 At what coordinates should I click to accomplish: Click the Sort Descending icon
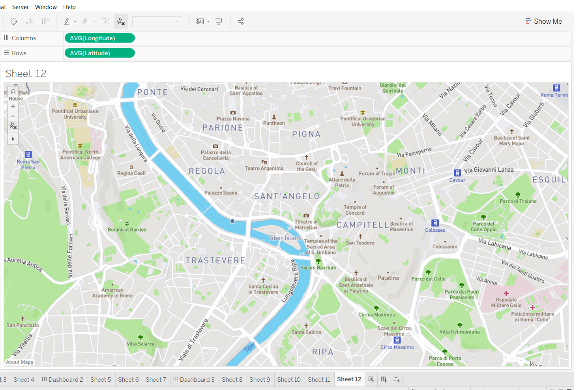(45, 21)
